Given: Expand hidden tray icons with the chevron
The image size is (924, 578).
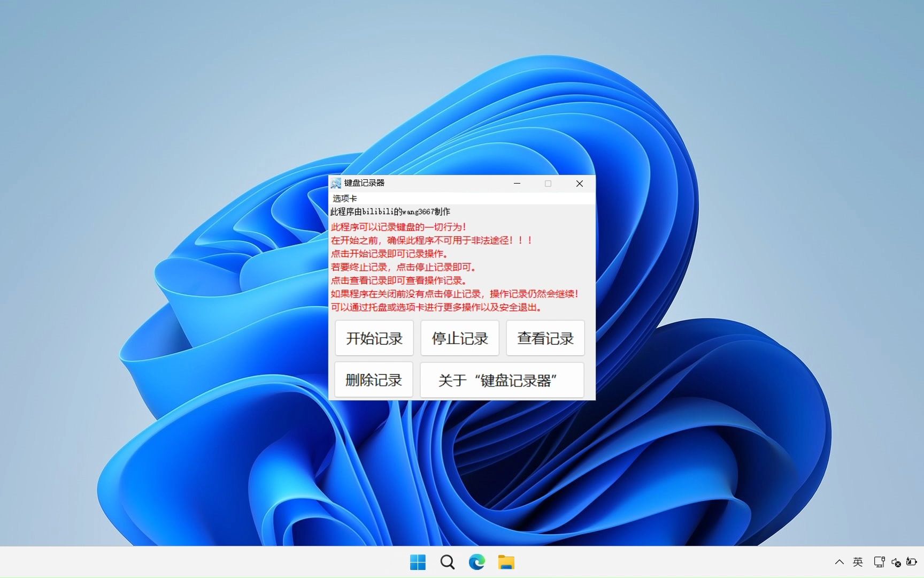Looking at the screenshot, I should [x=840, y=562].
